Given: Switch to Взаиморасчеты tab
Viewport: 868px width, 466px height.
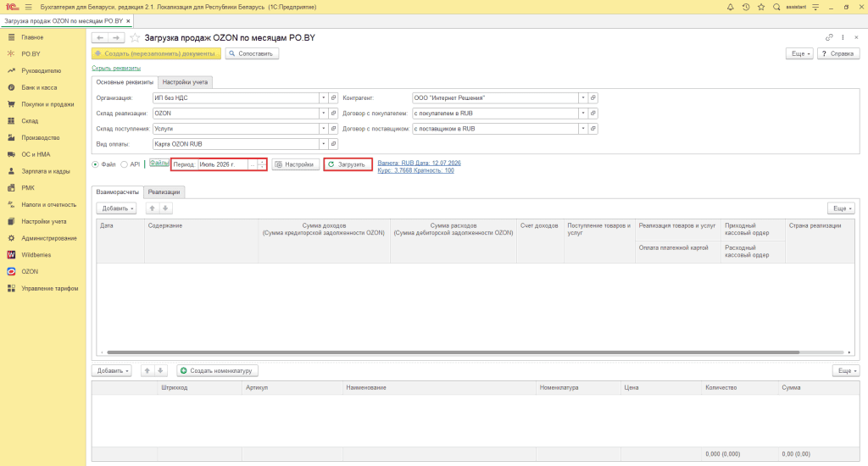Looking at the screenshot, I should point(117,192).
